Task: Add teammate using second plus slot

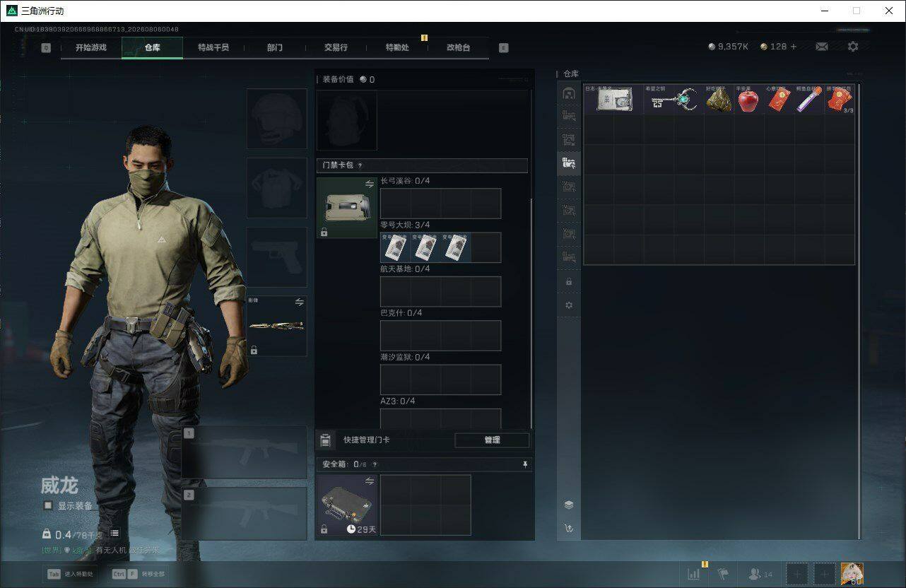Action: [x=824, y=574]
